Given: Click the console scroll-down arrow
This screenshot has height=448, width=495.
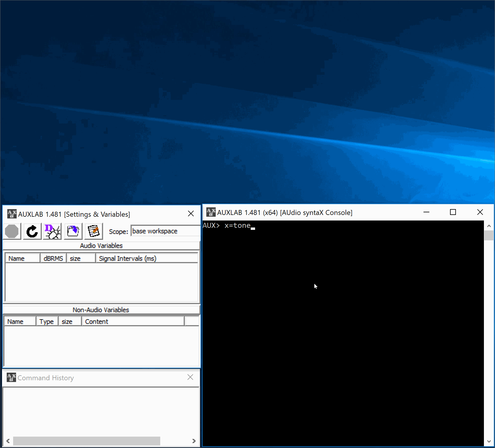Looking at the screenshot, I should [x=489, y=442].
